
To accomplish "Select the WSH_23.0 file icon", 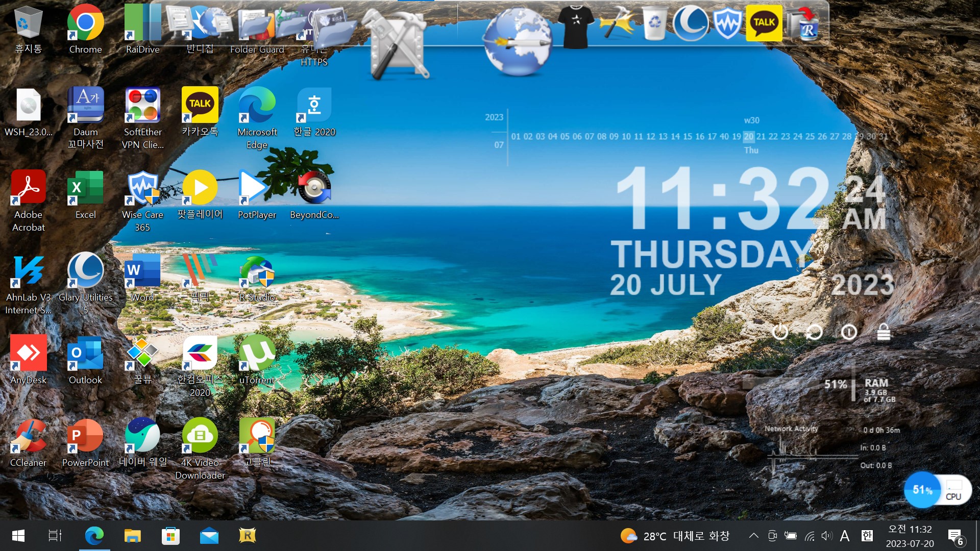I will point(28,105).
